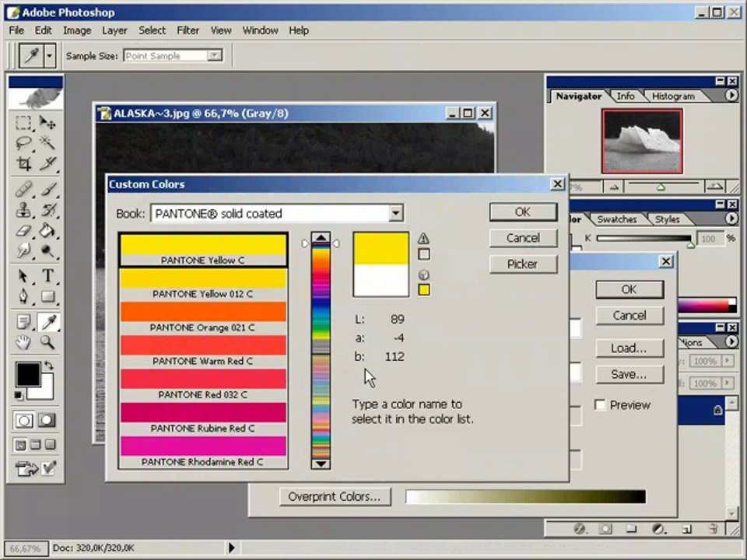Viewport: 747px width, 560px height.
Task: Select the Rectangle shape tool
Action: pyautogui.click(x=47, y=296)
